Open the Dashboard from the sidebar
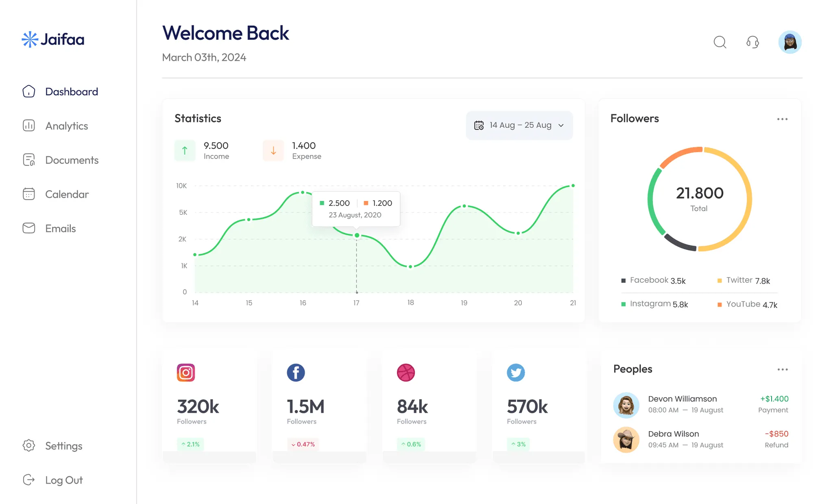Image resolution: width=833 pixels, height=504 pixels. click(72, 92)
